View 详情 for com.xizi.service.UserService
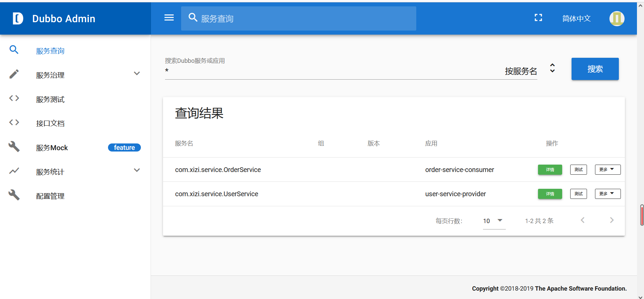The height and width of the screenshot is (299, 644). 550,194
